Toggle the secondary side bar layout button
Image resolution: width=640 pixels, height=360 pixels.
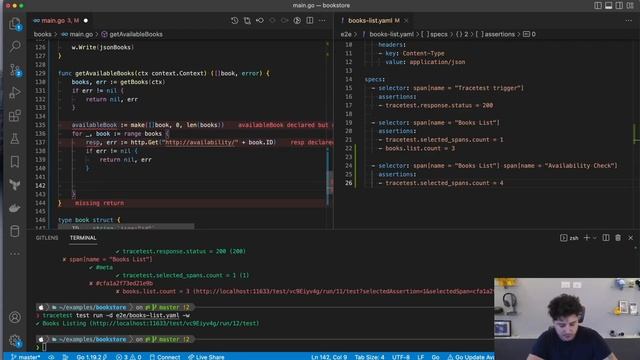(x=619, y=5)
